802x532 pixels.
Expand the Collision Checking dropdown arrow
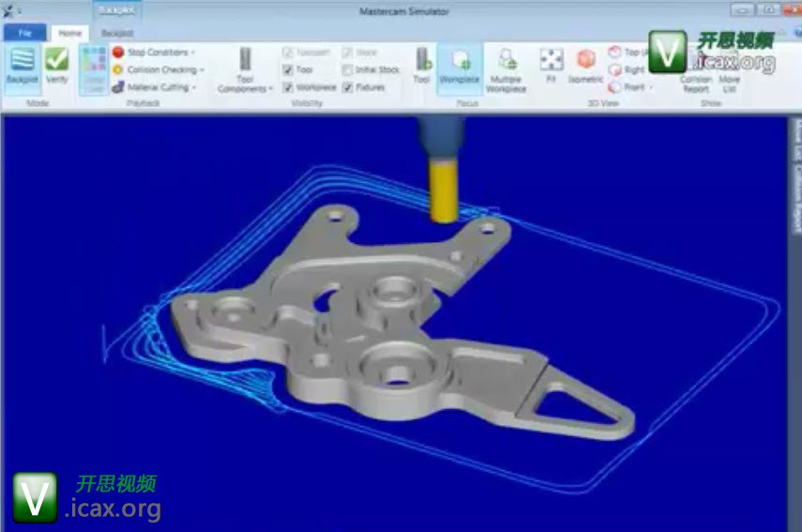coord(202,70)
